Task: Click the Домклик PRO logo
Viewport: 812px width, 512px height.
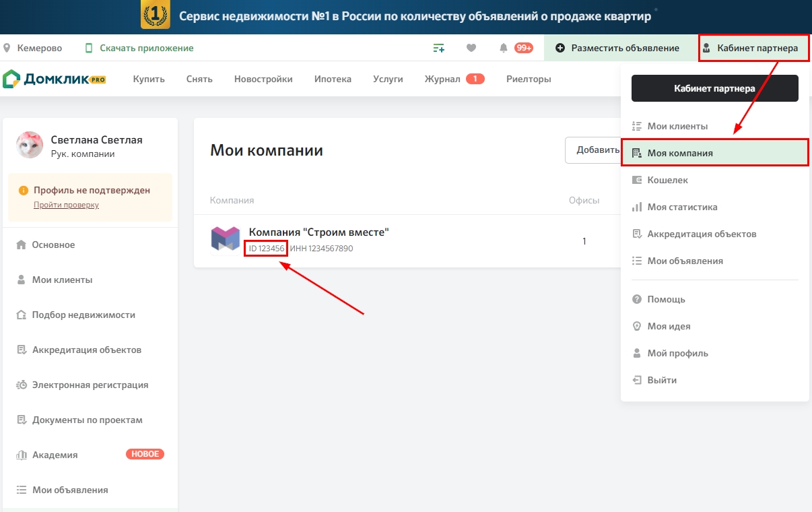Action: 55,79
